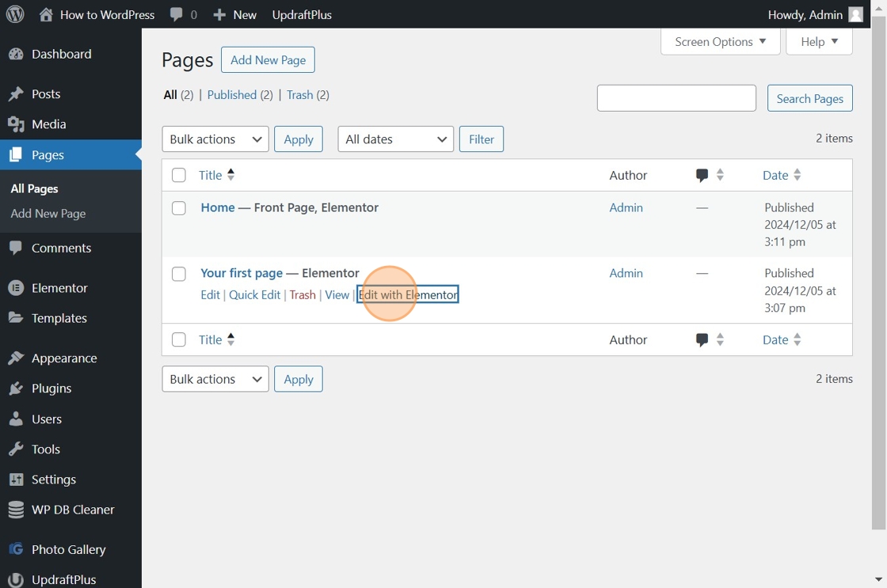Click the Settings sliders icon
This screenshot has height=588, width=887.
pos(16,480)
